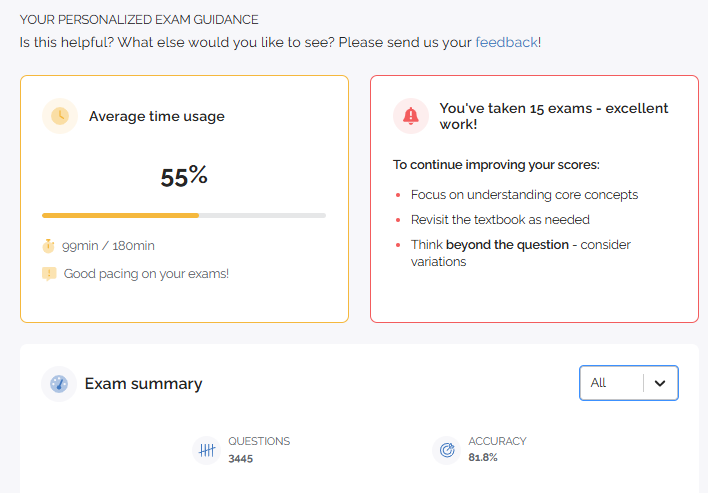The image size is (708, 493).
Task: Click the red alarm bell icon
Action: point(411,116)
